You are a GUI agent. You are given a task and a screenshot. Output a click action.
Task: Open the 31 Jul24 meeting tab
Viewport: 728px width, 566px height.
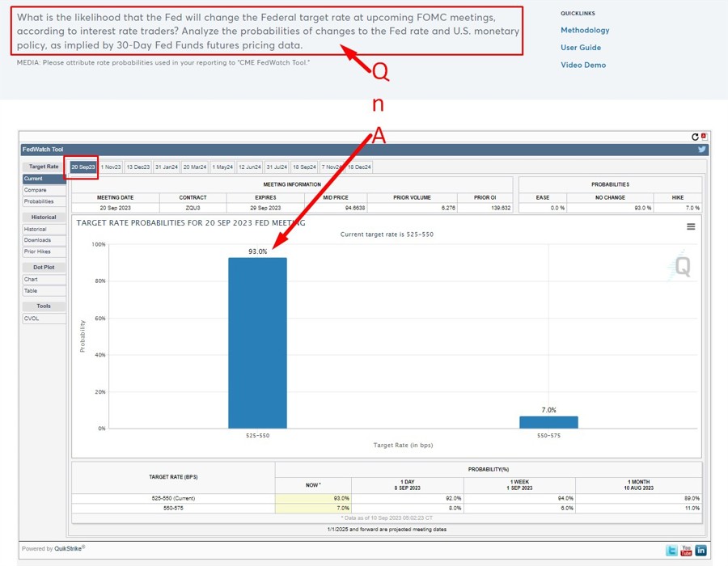pos(277,167)
